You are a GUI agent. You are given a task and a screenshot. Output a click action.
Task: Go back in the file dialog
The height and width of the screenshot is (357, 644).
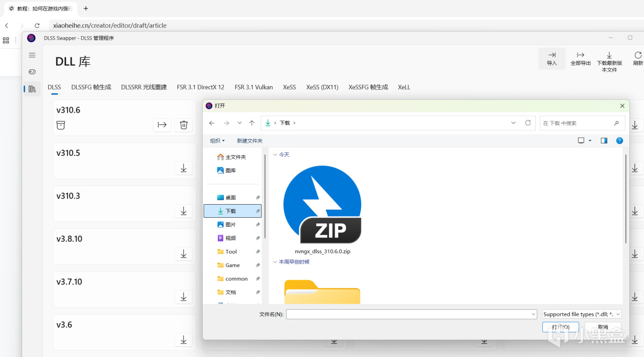pyautogui.click(x=212, y=123)
